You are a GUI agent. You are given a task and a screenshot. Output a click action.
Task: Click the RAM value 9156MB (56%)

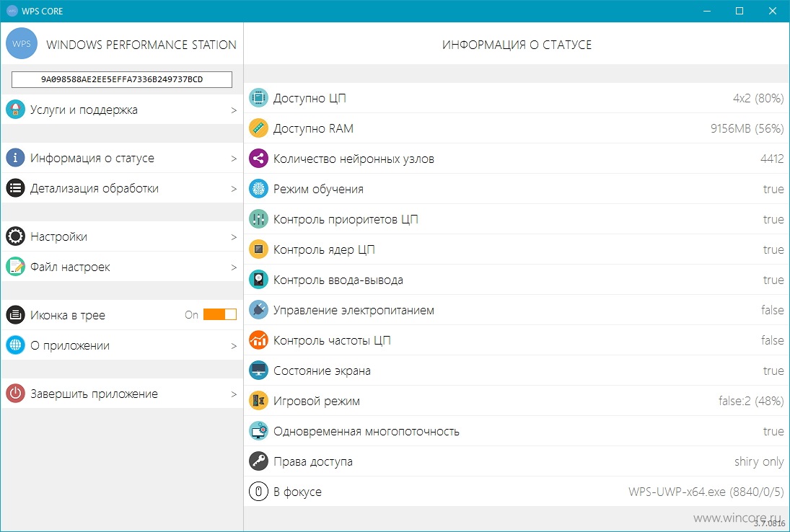click(x=747, y=128)
